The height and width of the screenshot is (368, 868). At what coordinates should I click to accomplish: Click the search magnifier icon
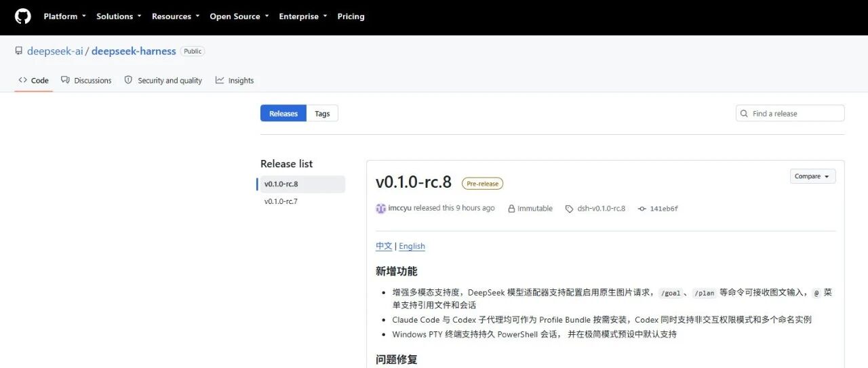tap(745, 114)
